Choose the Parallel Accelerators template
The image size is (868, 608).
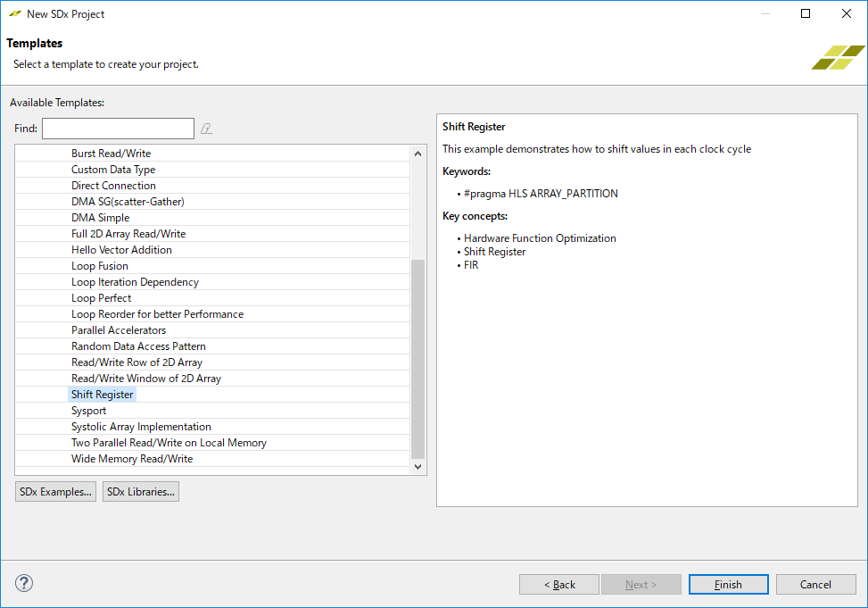119,330
